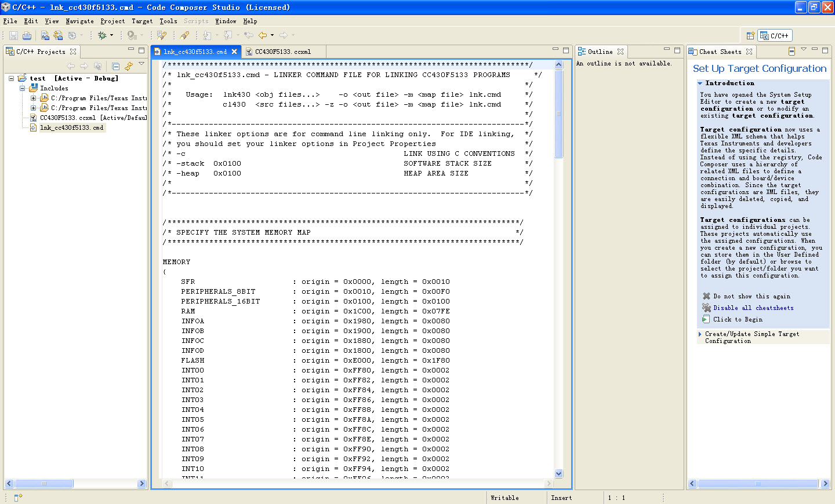Image resolution: width=835 pixels, height=504 pixels.
Task: Open the File menu
Action: tap(10, 21)
